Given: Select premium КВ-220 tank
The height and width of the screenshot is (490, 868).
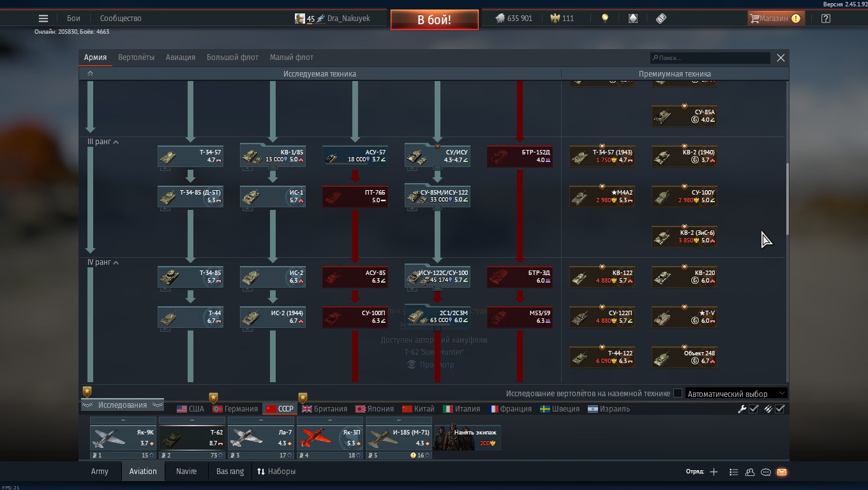Looking at the screenshot, I should 684,277.
